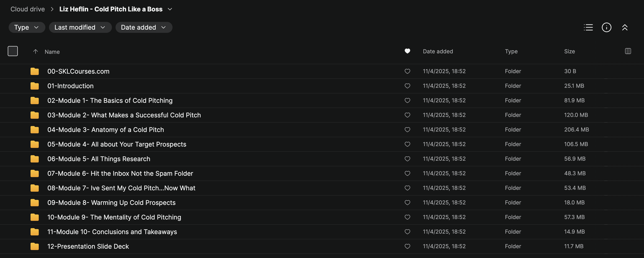This screenshot has width=644, height=258.
Task: Click the favorites heart column header
Action: coord(407,51)
